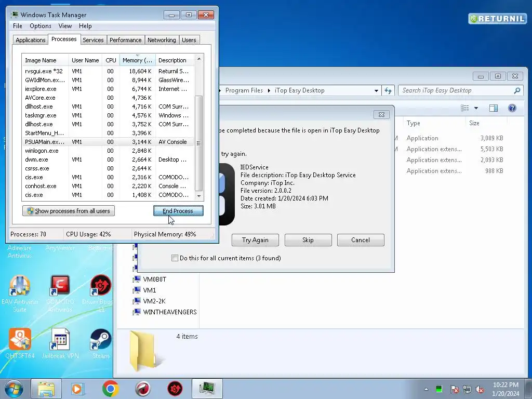Switch to the Users tab
The image size is (532, 399).
[x=189, y=40]
